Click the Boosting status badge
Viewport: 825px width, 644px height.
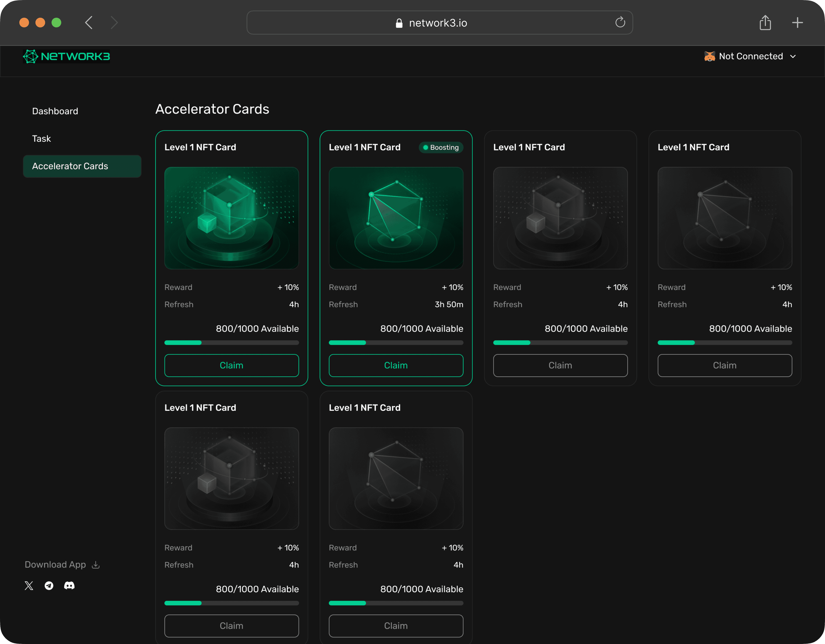pos(441,148)
